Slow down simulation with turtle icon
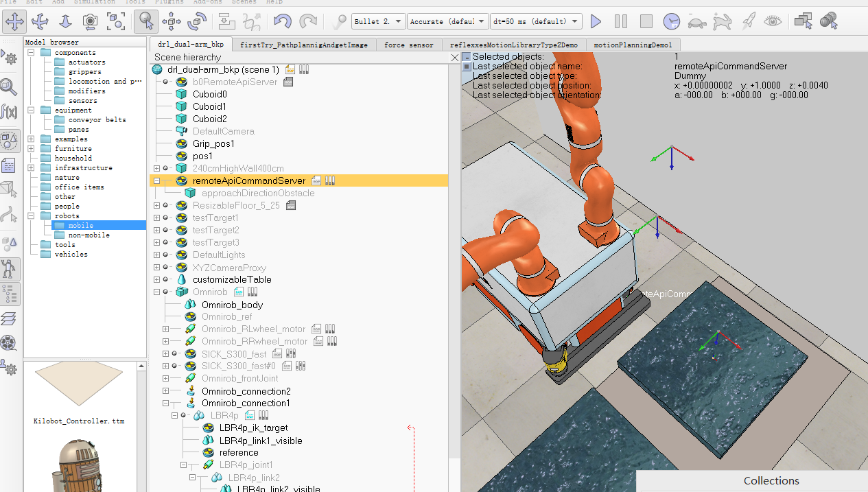 coord(697,21)
